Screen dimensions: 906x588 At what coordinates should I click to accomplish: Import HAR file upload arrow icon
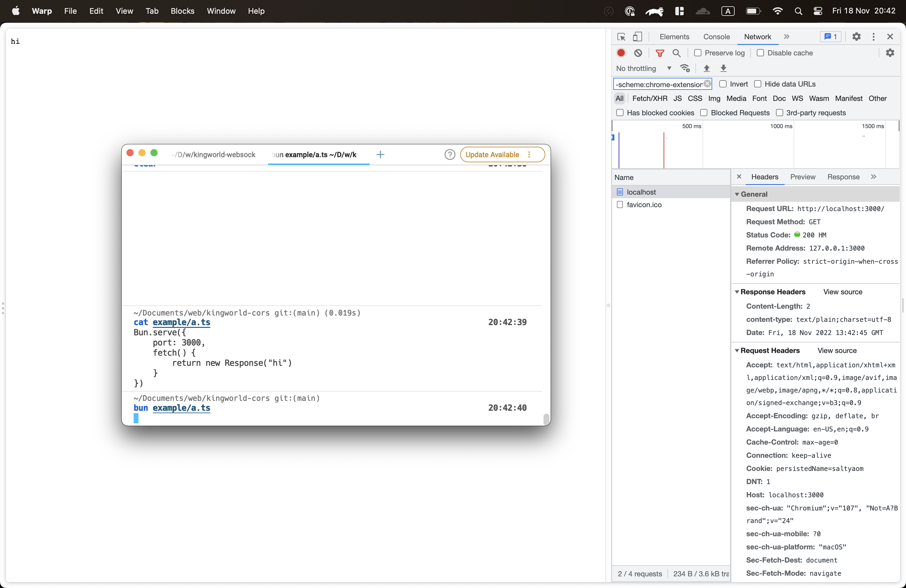click(706, 69)
